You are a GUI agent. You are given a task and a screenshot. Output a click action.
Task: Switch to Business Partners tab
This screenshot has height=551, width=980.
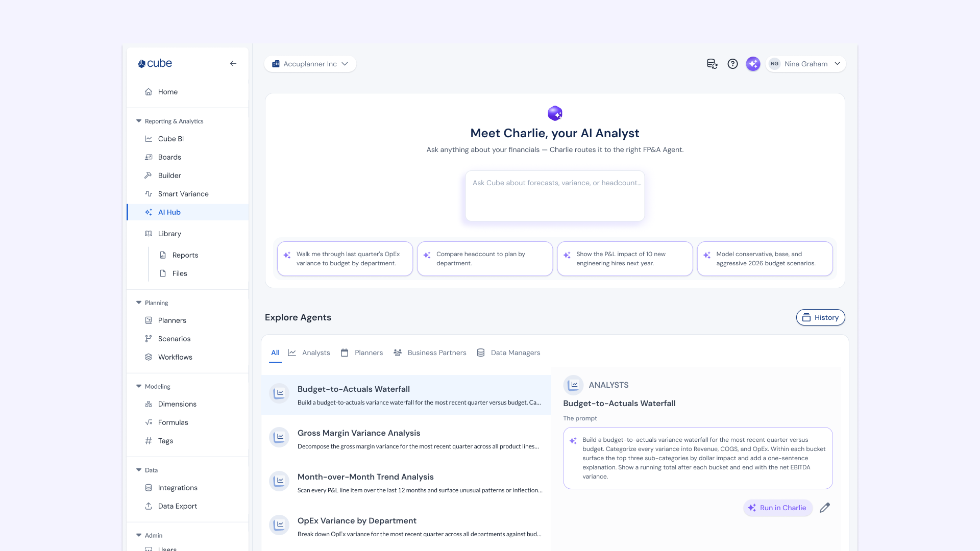point(430,353)
